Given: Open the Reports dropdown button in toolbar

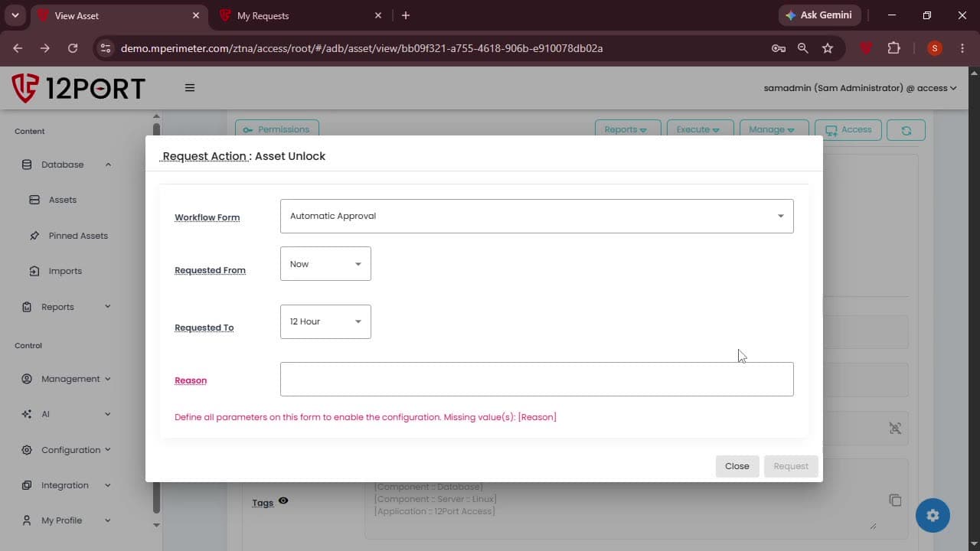Looking at the screenshot, I should click(628, 130).
